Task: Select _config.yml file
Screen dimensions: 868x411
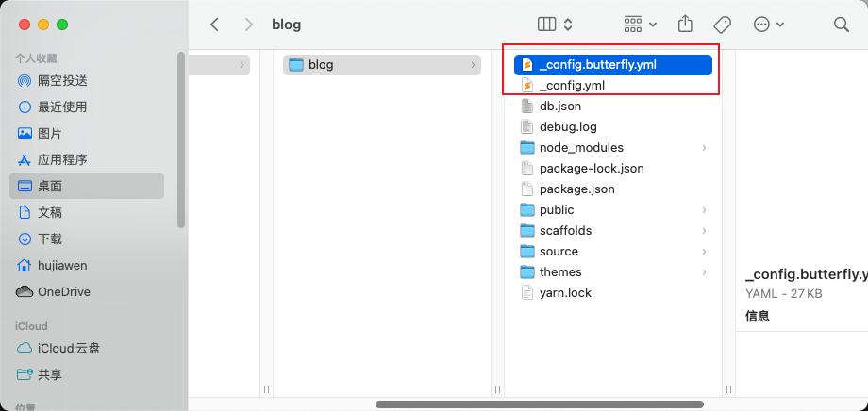Action: coord(613,85)
